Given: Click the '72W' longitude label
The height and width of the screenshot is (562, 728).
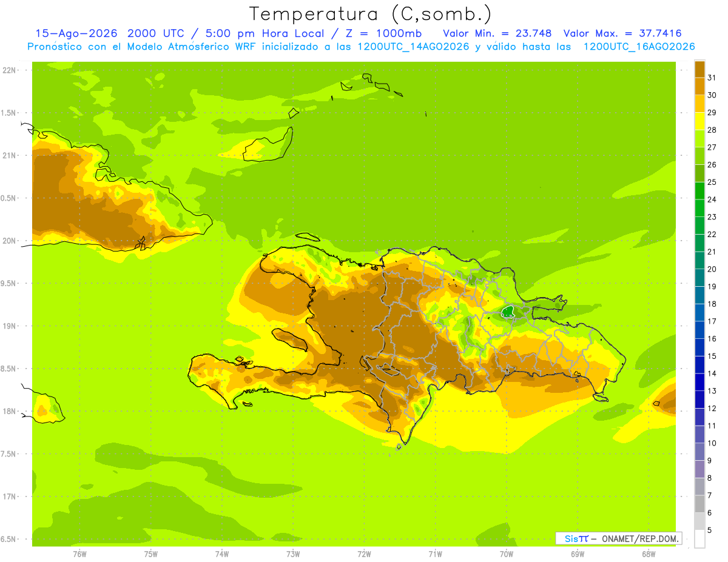Looking at the screenshot, I should [x=364, y=554].
